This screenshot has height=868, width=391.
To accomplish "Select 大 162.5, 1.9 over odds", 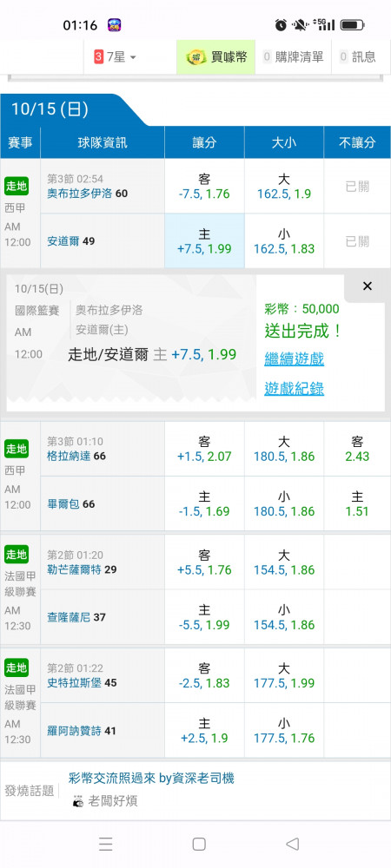I will click(x=284, y=187).
